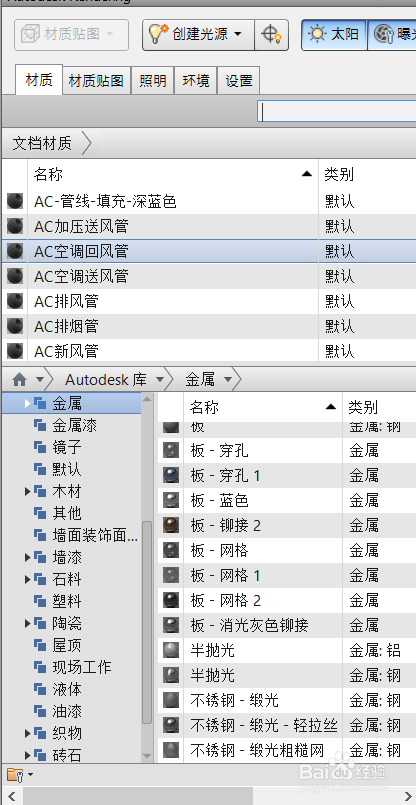
Task: Expand the 砖石 tree node
Action: 28,755
